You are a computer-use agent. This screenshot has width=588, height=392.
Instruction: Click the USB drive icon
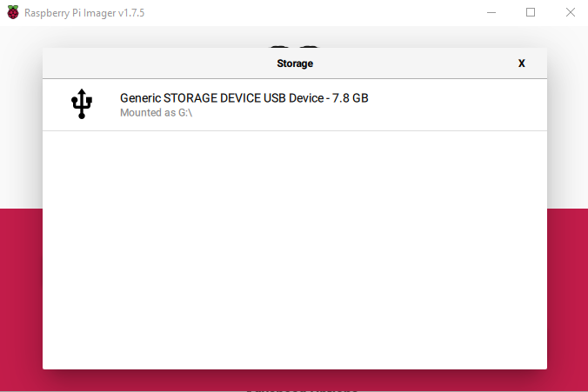coord(82,104)
